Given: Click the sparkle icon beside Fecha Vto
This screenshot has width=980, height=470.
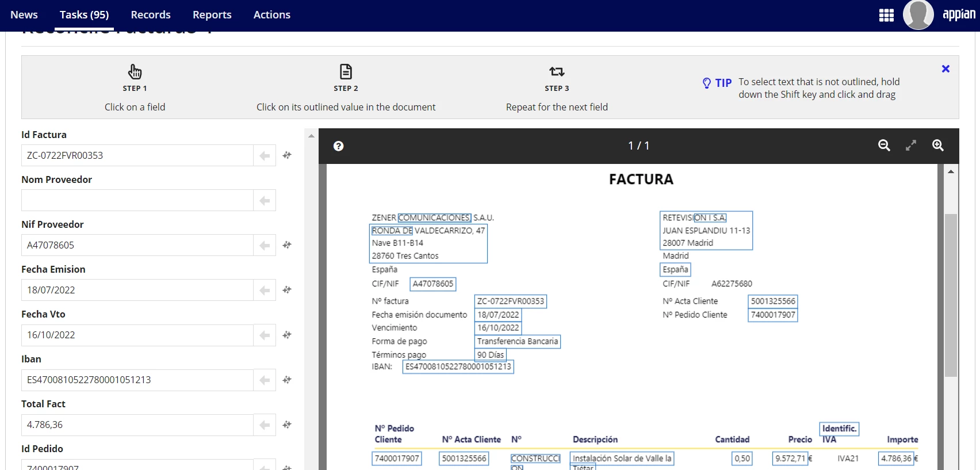Looking at the screenshot, I should [x=287, y=335].
